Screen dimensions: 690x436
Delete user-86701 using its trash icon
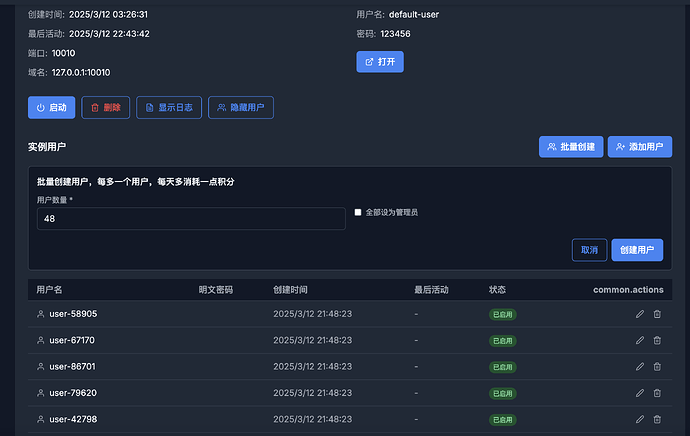point(657,366)
